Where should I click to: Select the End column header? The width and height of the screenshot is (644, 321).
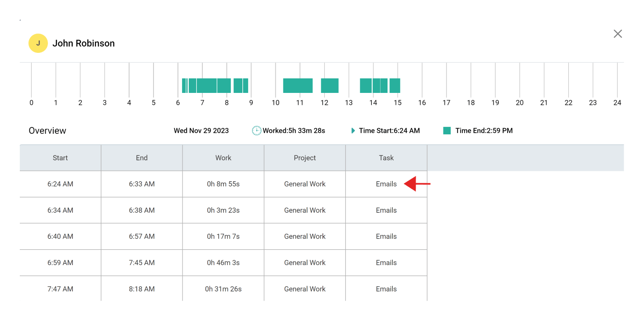click(x=141, y=157)
